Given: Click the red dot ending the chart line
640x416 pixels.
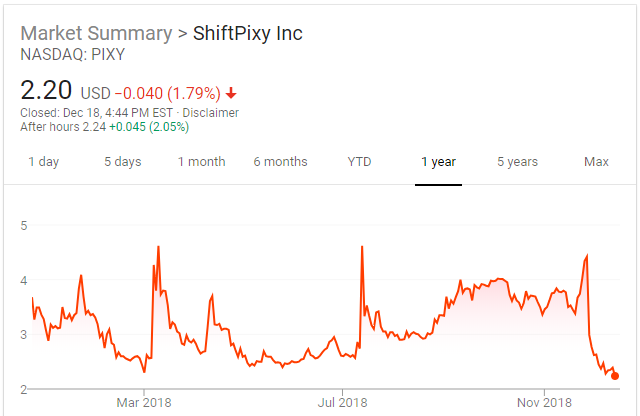Looking at the screenshot, I should (615, 376).
